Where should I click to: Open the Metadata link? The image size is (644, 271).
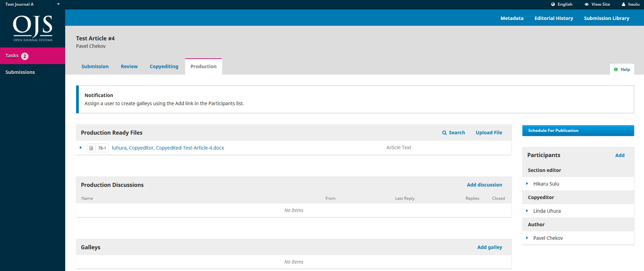tap(512, 18)
